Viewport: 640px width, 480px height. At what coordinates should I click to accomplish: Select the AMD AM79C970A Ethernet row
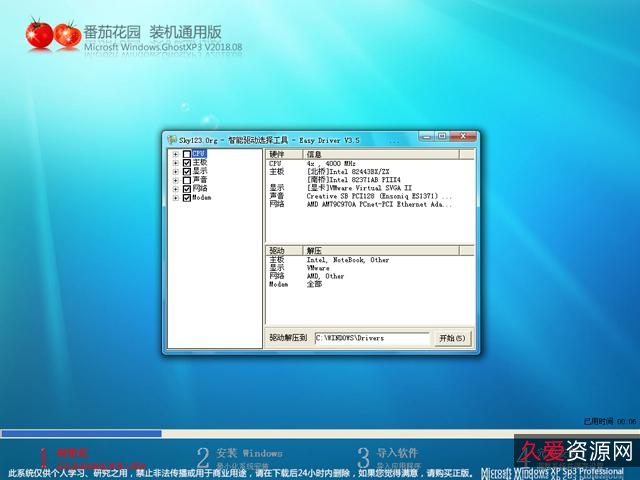pyautogui.click(x=369, y=204)
